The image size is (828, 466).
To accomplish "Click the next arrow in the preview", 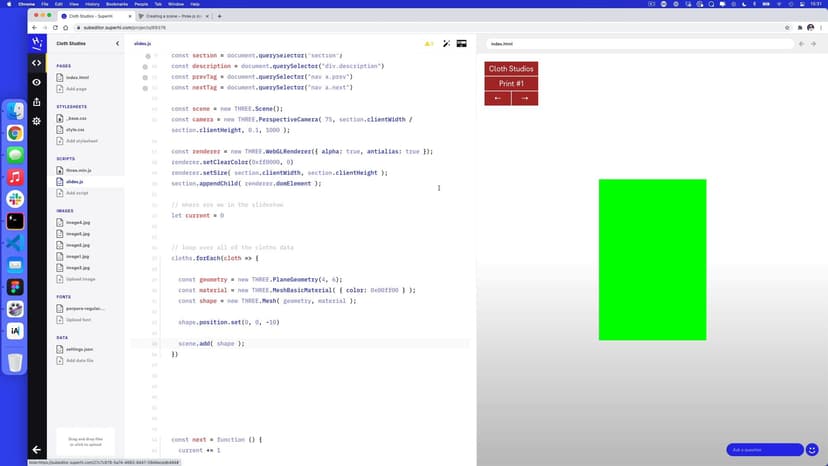I will click(x=525, y=98).
